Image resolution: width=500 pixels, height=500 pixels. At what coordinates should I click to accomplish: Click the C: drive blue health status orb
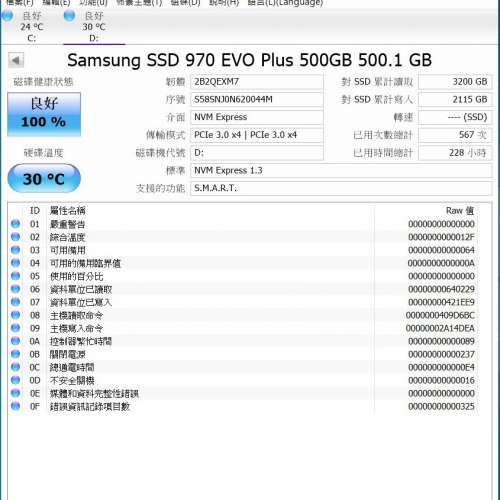[7, 16]
